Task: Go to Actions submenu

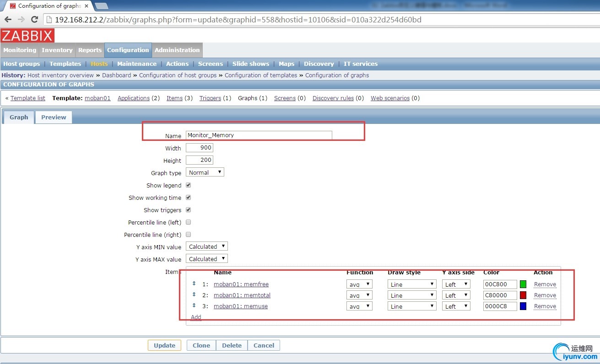Action: point(177,64)
